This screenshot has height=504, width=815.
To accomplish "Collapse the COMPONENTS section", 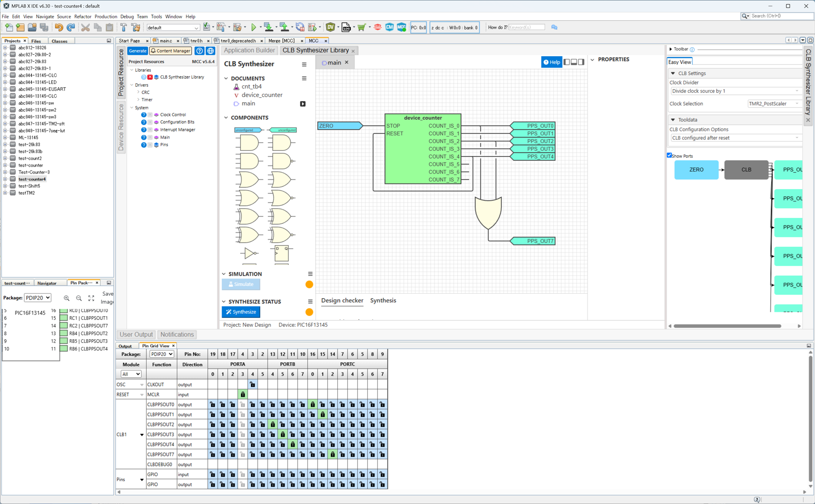I will [226, 118].
